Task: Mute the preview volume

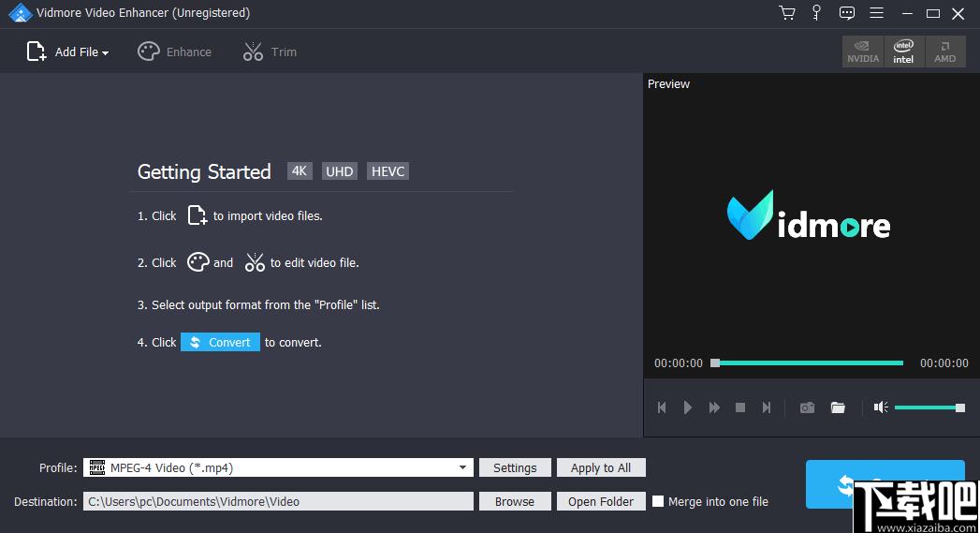Action: (881, 407)
